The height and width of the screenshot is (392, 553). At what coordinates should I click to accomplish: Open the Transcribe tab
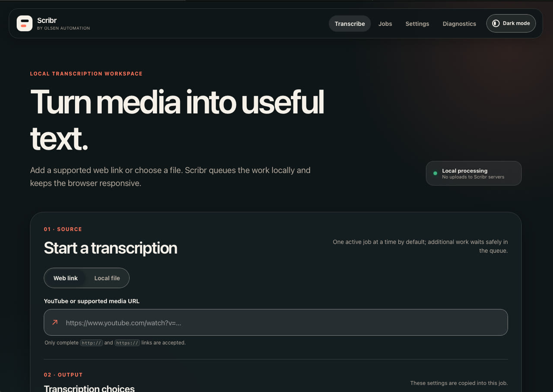[x=350, y=24]
